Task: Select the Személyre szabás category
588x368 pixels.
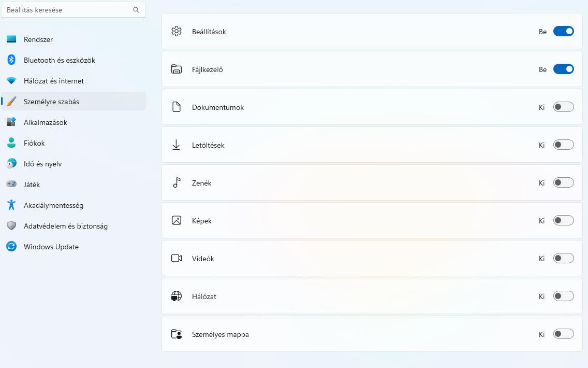Action: tap(51, 102)
